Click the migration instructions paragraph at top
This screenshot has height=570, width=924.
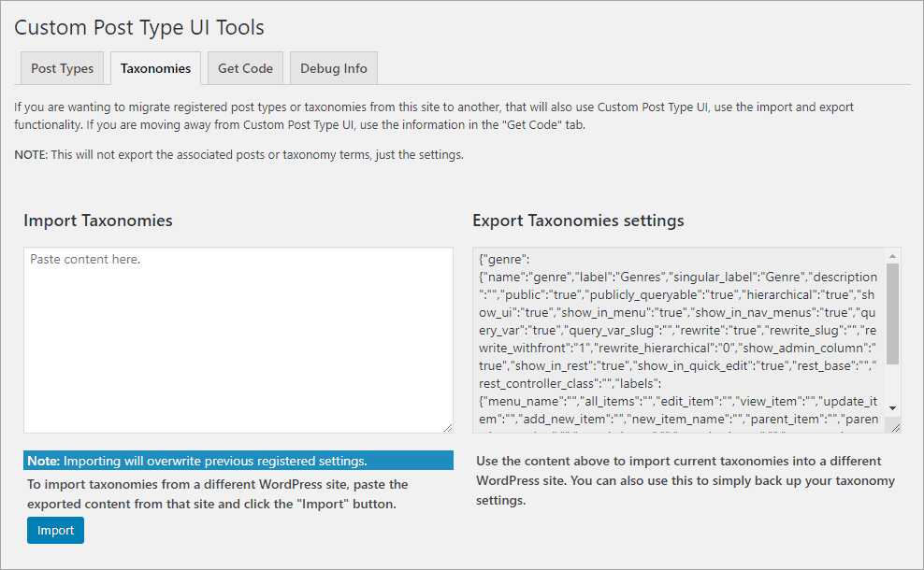(434, 115)
